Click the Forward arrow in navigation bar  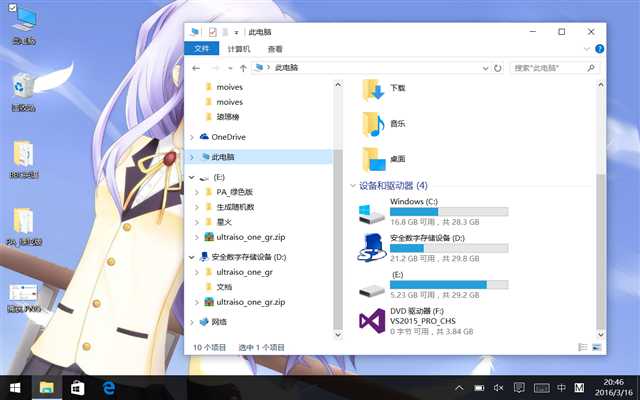215,68
